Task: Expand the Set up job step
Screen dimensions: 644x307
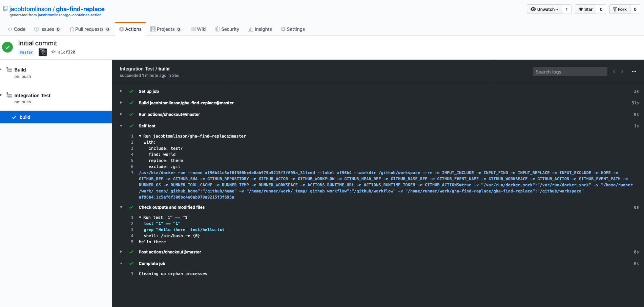Action: [x=121, y=91]
